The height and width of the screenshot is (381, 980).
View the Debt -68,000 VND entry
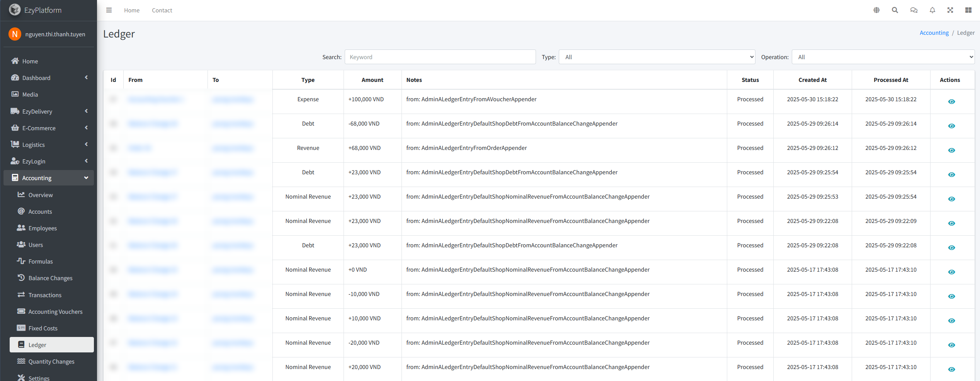[x=951, y=126]
